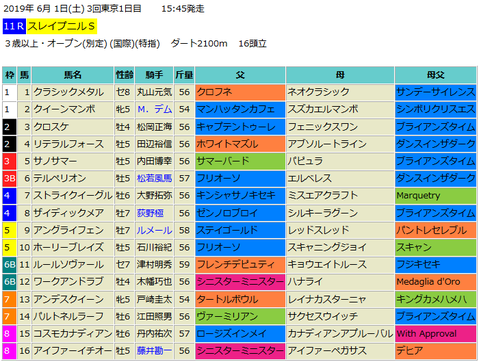Click the 父 column header
This screenshot has width=479, height=362.
click(x=240, y=75)
